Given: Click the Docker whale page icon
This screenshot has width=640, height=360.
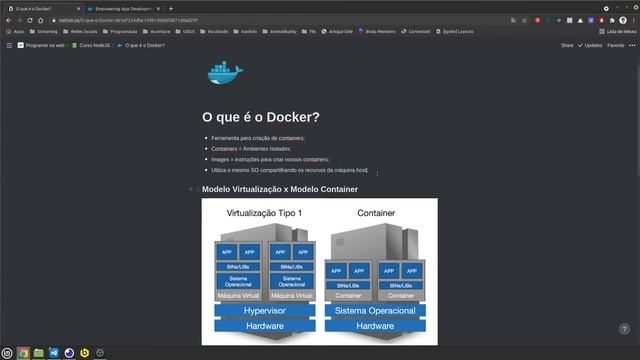Looking at the screenshot, I should pyautogui.click(x=225, y=73).
